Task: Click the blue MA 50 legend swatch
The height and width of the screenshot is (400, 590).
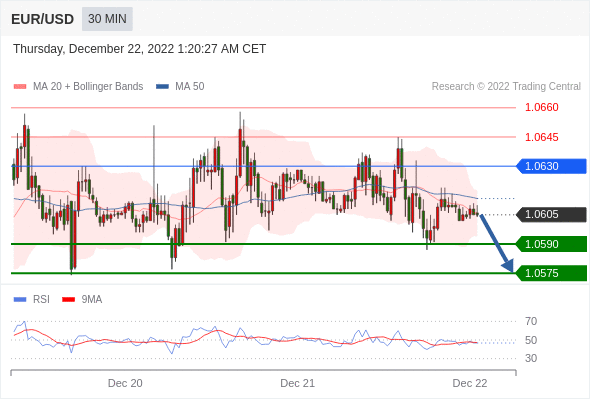Action: pos(163,87)
